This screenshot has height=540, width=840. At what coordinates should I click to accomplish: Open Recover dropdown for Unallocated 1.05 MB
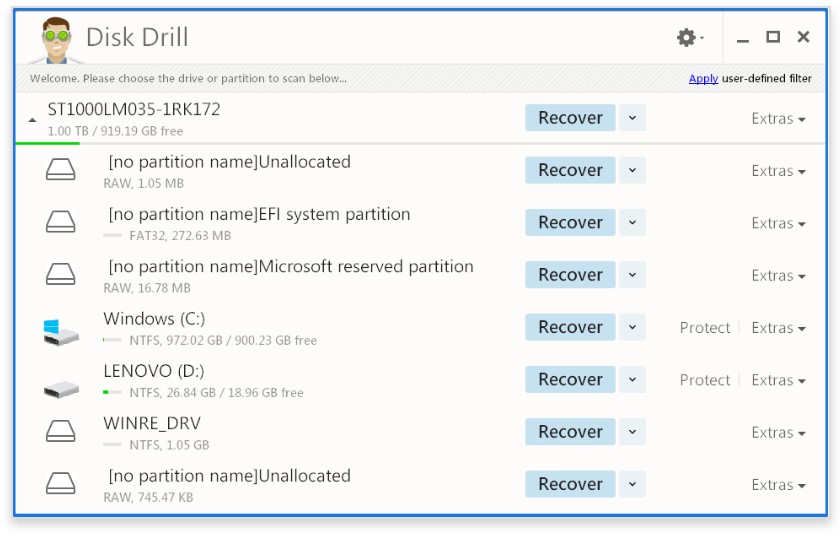pyautogui.click(x=632, y=170)
